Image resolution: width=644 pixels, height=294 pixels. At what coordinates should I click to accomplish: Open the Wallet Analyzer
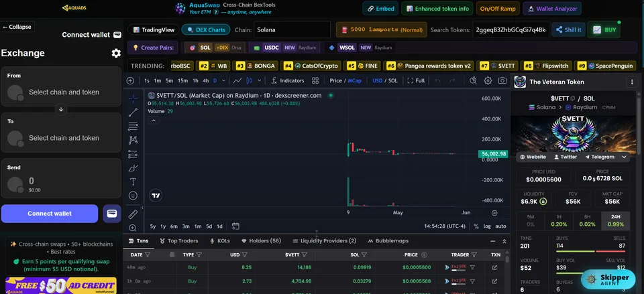pyautogui.click(x=552, y=9)
